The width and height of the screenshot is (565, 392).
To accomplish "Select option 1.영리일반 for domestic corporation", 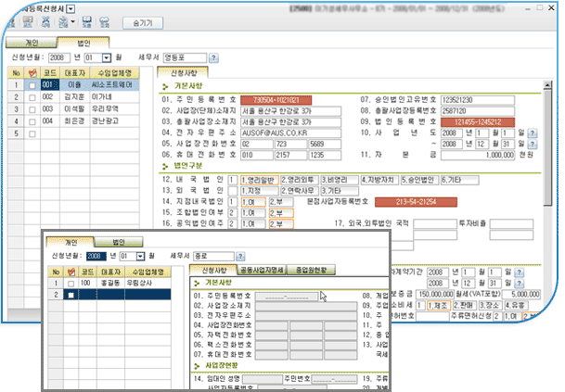I will click(260, 180).
